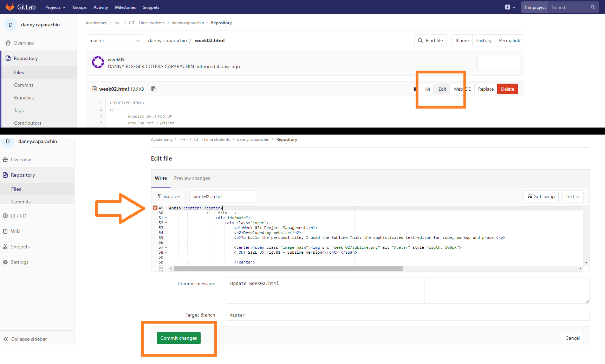Click the Settings gear icon
The image size is (605, 364).
5,262
